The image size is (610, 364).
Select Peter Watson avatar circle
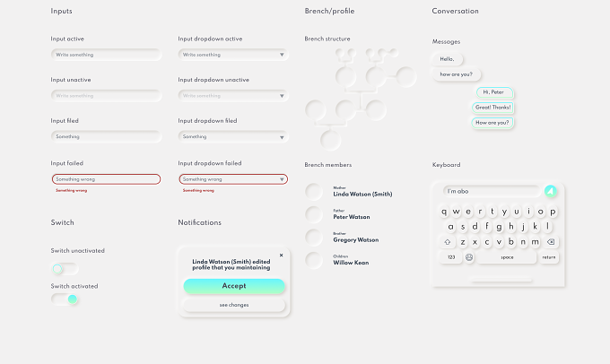point(314,214)
